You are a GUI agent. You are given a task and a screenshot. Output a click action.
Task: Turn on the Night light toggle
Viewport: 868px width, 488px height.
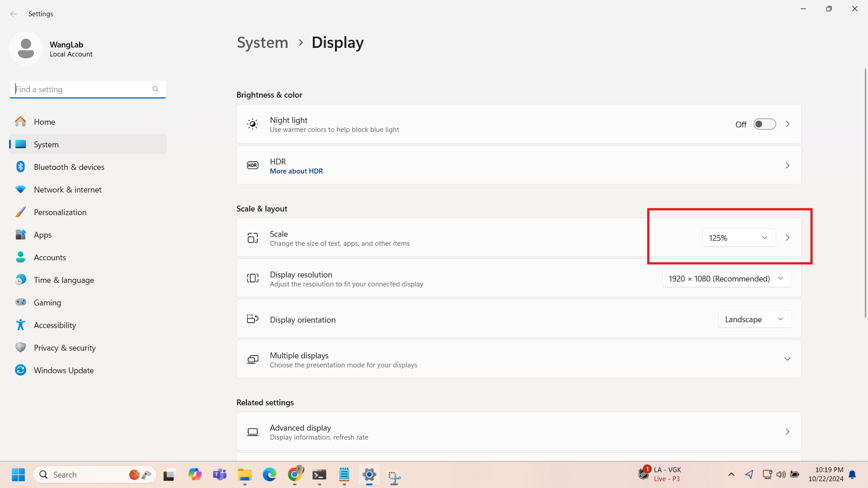tap(764, 124)
